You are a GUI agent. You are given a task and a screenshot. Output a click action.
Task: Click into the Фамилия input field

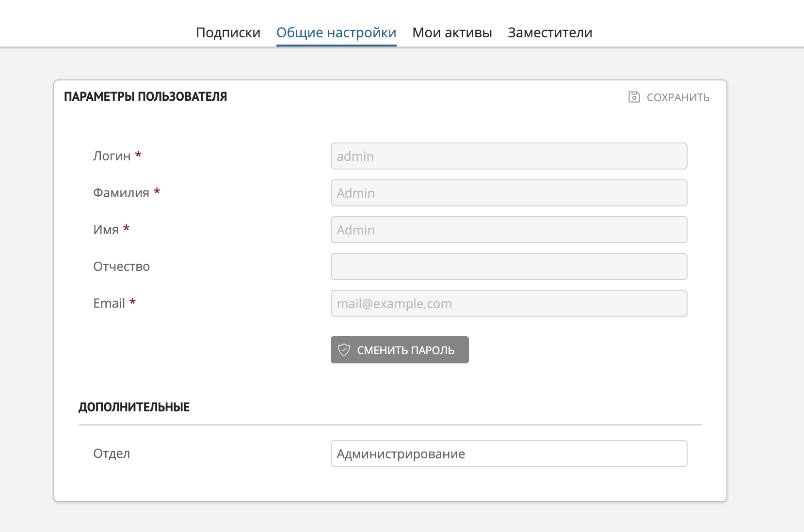(509, 193)
